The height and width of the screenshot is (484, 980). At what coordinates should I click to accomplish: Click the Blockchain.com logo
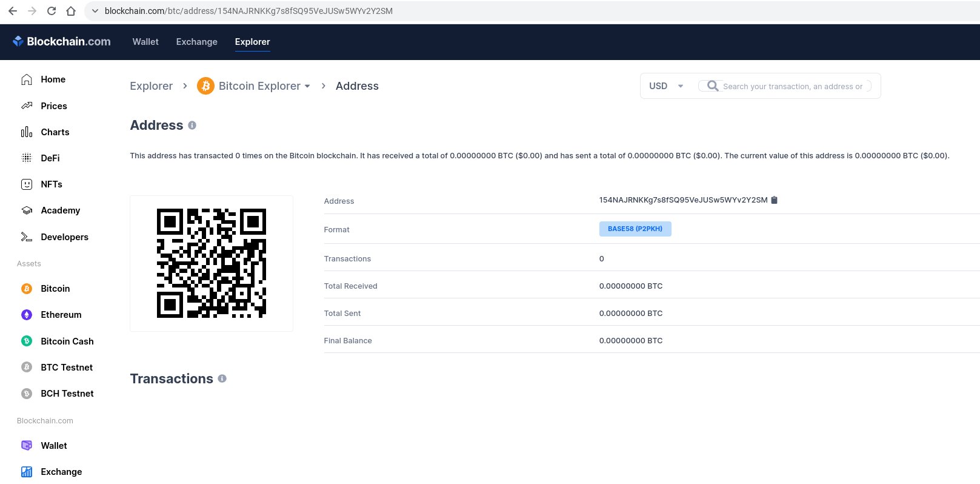point(61,41)
